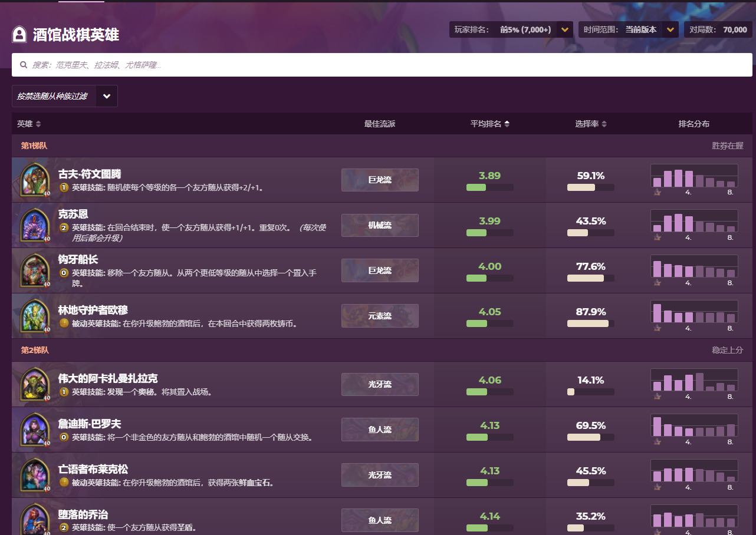
Task: Expand the 按禁选随从种族过滤 filter dropdown
Action: (107, 96)
